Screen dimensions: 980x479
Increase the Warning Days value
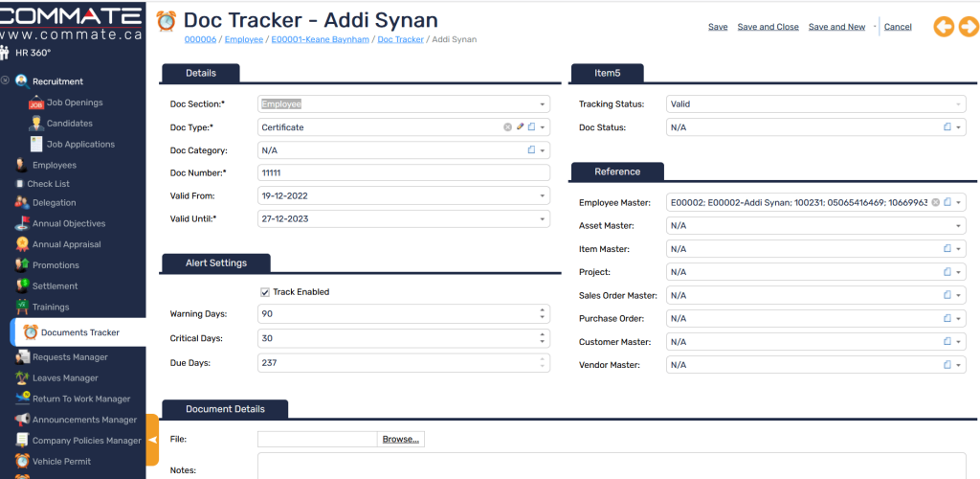[x=543, y=310]
